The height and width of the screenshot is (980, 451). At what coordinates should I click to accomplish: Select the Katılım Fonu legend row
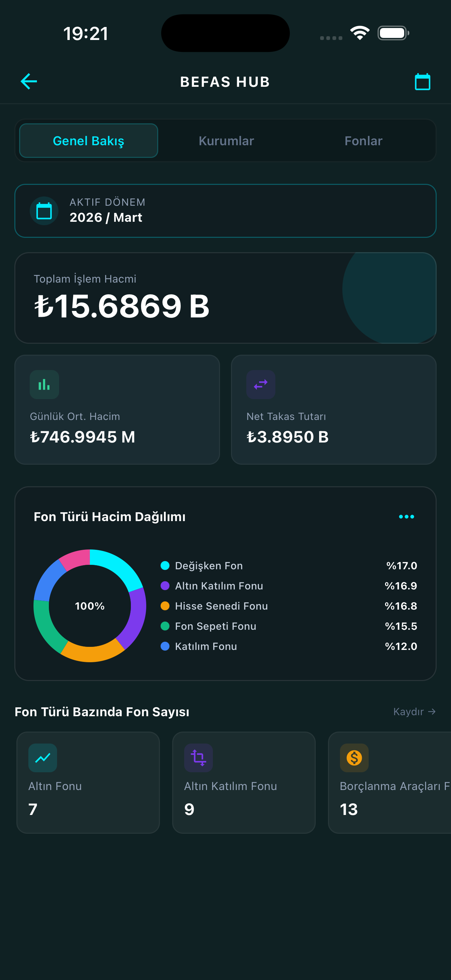click(x=289, y=646)
